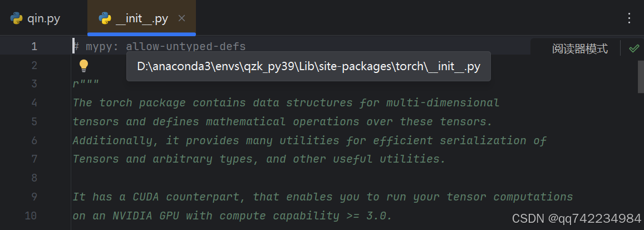Click the word CUDA on line 9
The width and height of the screenshot is (644, 230).
pos(146,197)
